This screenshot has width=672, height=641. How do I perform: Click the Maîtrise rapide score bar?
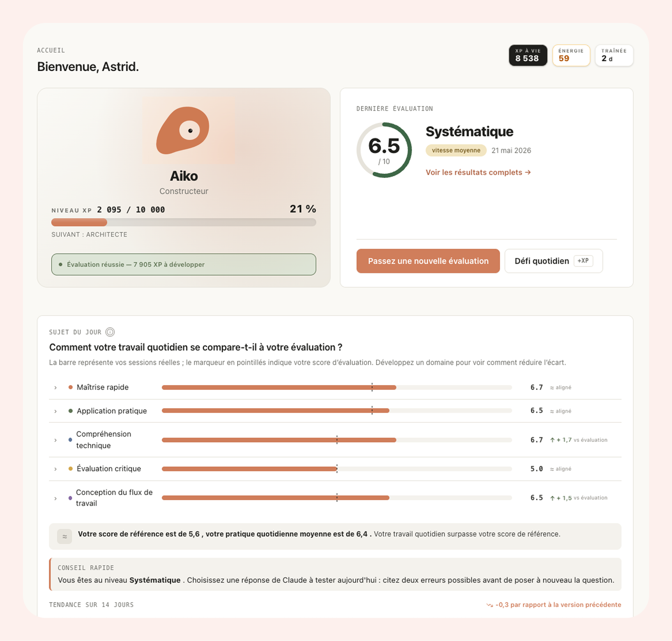[337, 387]
